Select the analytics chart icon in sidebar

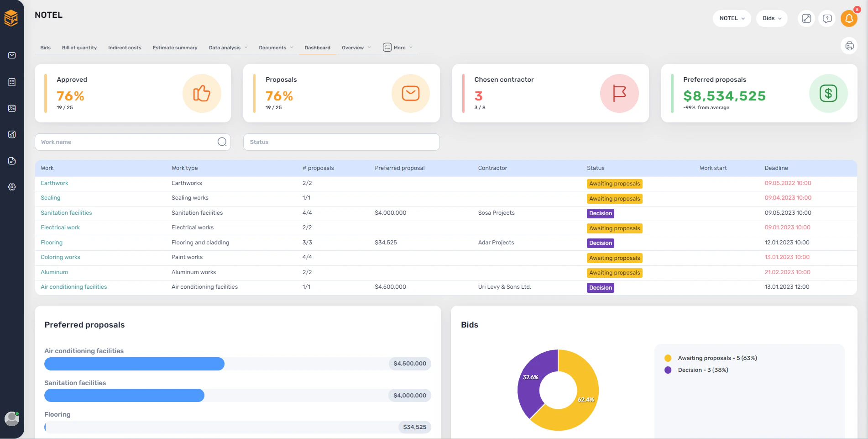[x=12, y=134]
